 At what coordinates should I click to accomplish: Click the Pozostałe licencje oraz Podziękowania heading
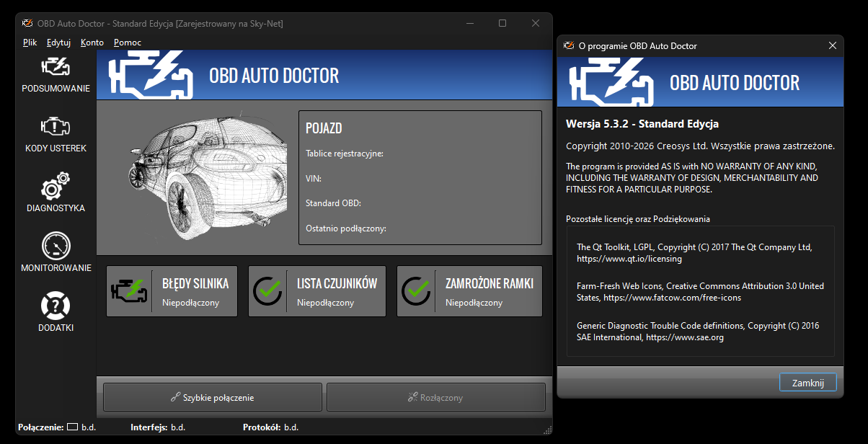(x=638, y=218)
